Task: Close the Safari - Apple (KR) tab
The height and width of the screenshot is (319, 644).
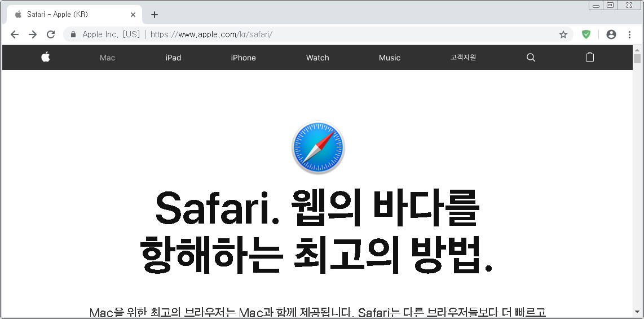Action: pyautogui.click(x=133, y=15)
